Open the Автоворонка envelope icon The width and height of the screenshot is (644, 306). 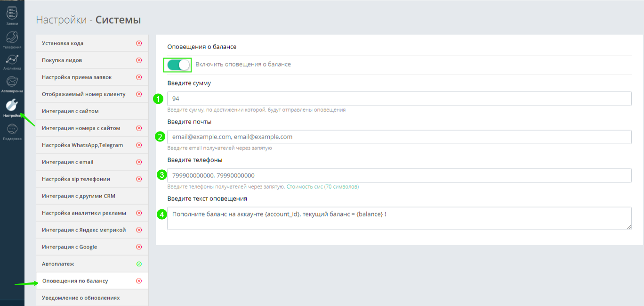point(12,81)
